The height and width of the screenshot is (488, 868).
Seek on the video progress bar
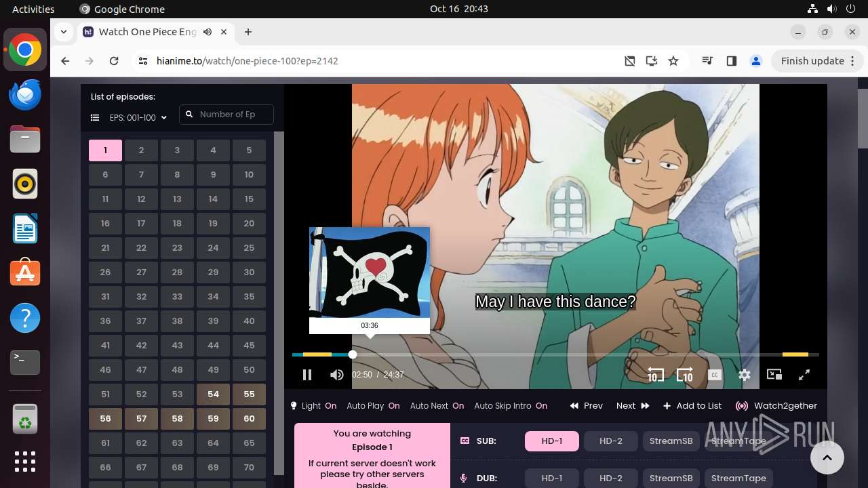[555, 354]
